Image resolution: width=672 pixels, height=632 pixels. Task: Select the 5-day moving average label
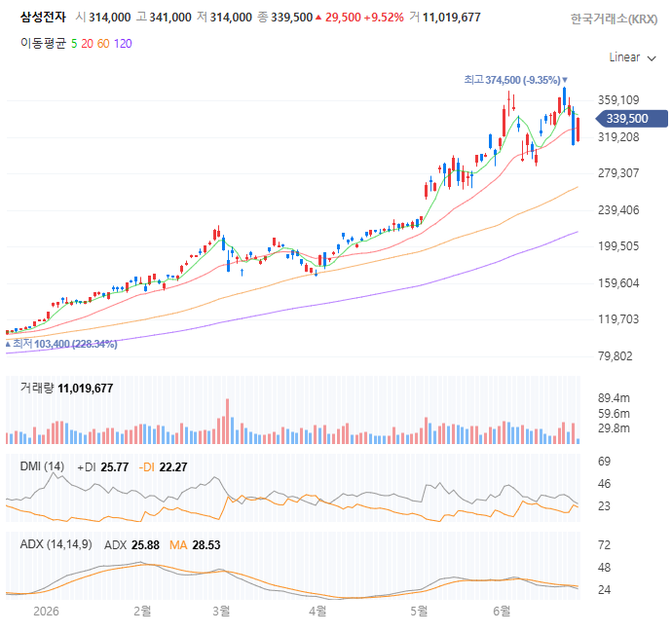pyautogui.click(x=74, y=44)
